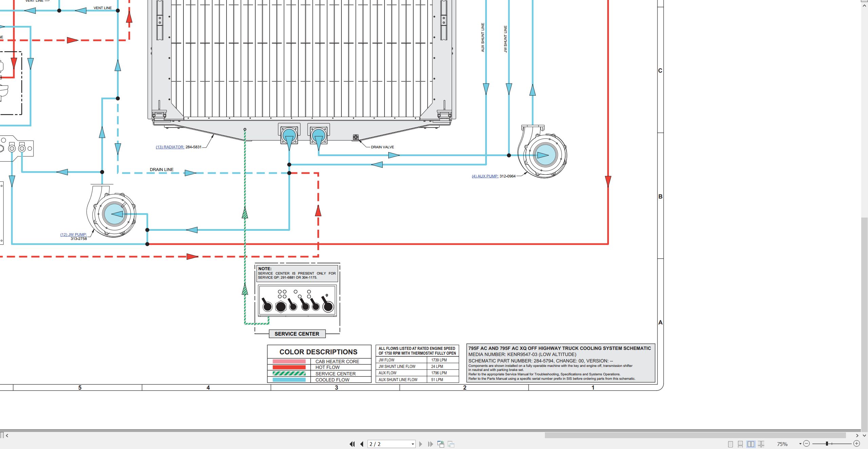Click the scroll down arrow
Image resolution: width=868 pixels, height=449 pixels.
pyautogui.click(x=864, y=435)
